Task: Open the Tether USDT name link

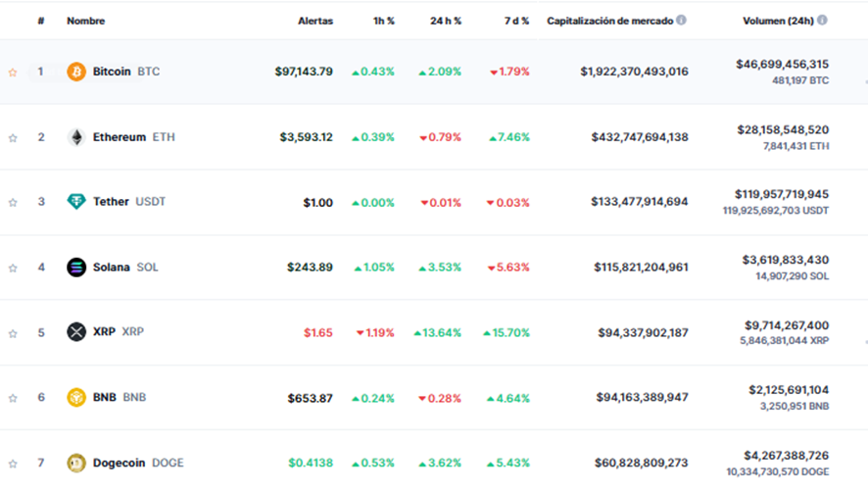Action: [129, 202]
